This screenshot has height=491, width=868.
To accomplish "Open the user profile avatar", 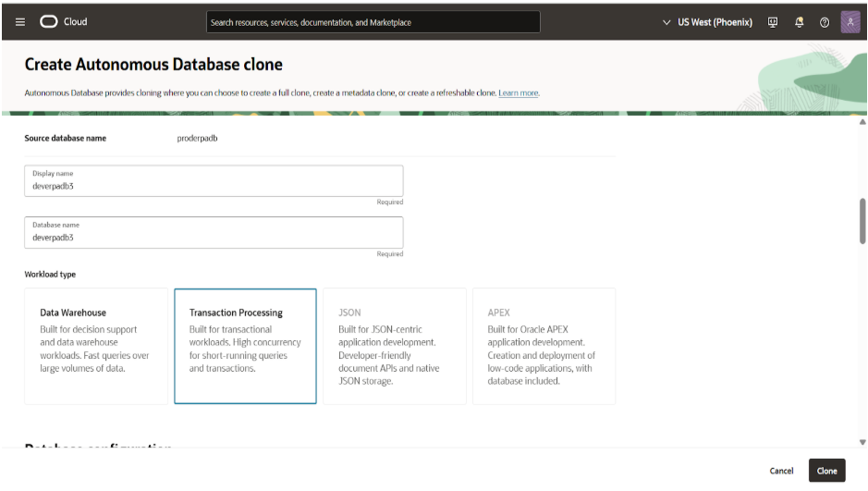I will 850,22.
